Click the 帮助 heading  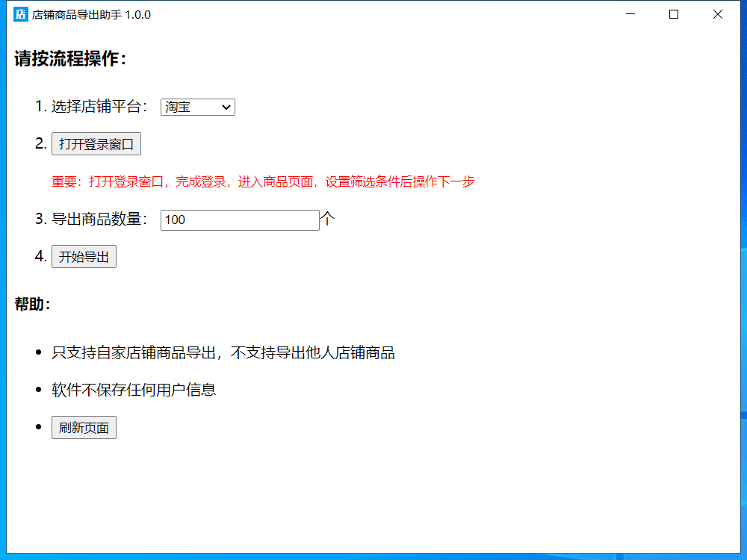pyautogui.click(x=32, y=304)
